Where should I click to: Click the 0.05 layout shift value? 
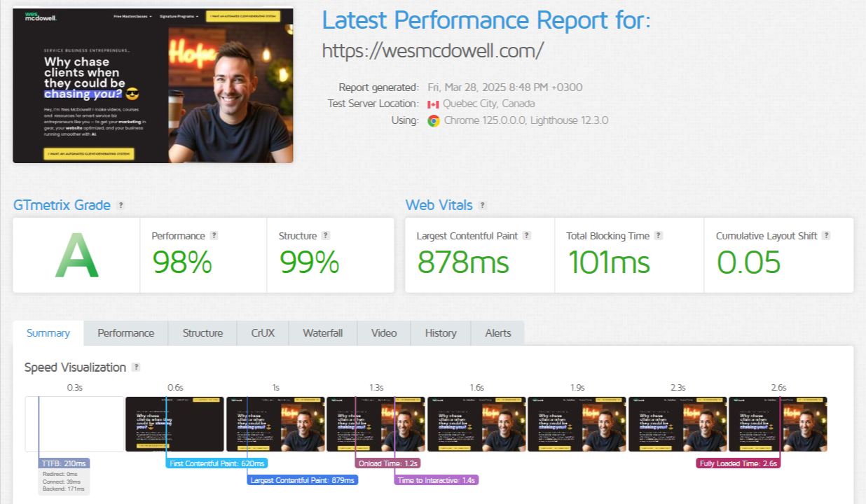[748, 262]
